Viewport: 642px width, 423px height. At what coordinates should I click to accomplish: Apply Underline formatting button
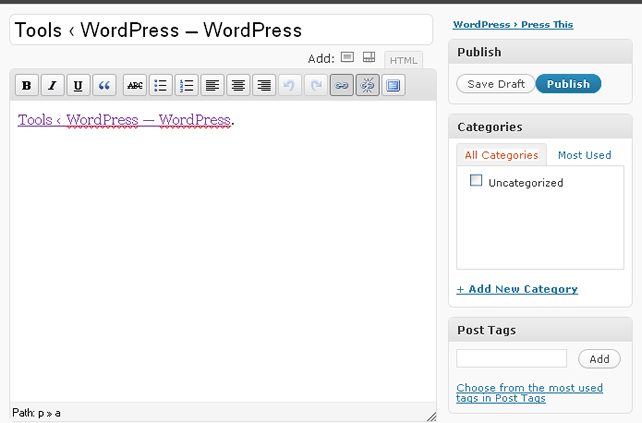[78, 86]
